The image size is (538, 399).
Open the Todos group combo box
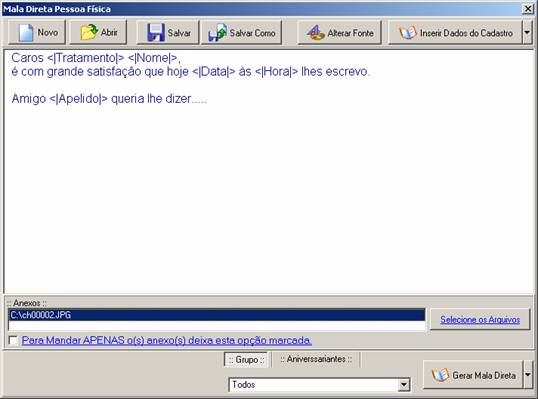click(x=319, y=385)
